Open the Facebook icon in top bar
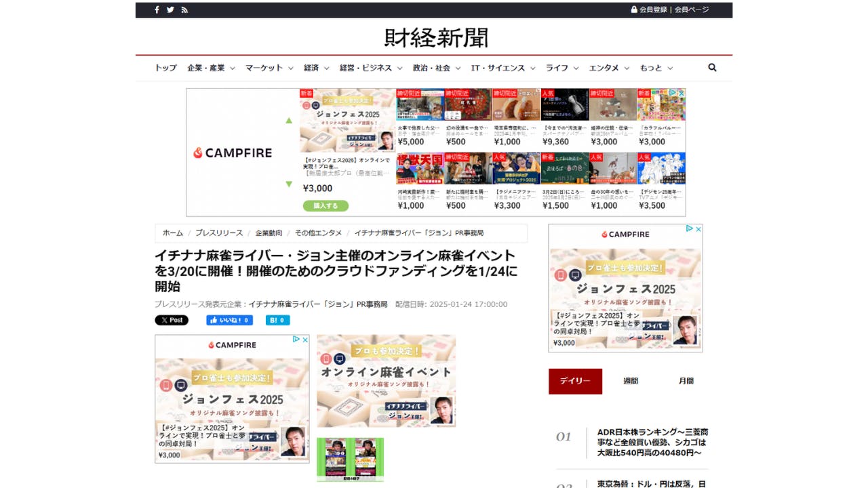This screenshot has height=488, width=868. click(x=157, y=9)
